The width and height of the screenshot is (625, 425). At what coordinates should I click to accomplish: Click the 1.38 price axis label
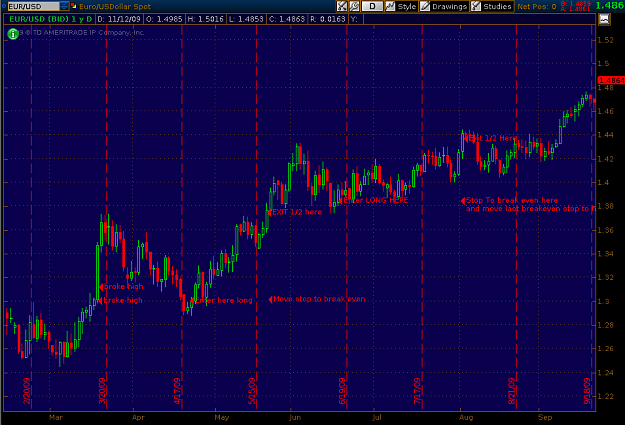605,206
